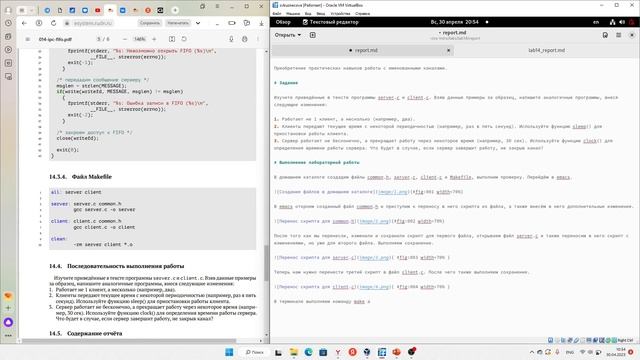Image resolution: width=640 pixels, height=360 pixels.
Task: Open Справка menu in VirtualBox window
Action: coord(362,13)
